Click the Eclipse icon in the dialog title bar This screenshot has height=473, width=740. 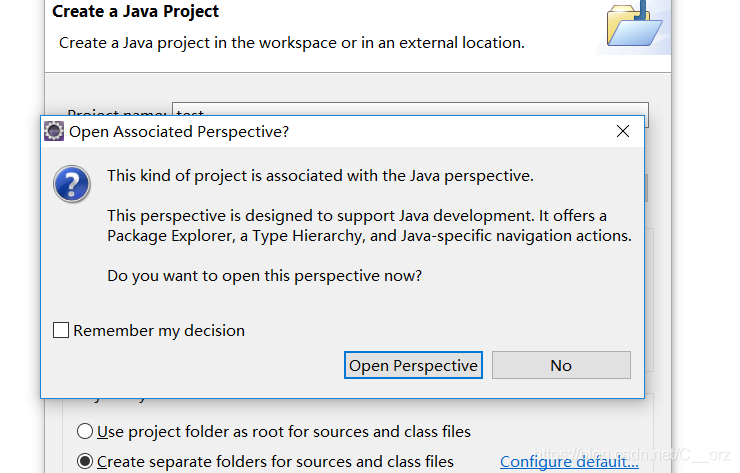[54, 131]
